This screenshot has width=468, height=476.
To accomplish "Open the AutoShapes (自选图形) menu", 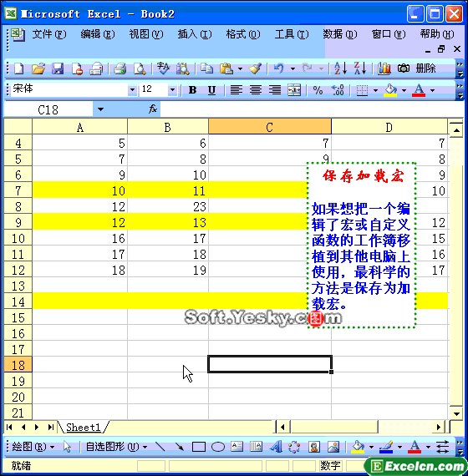I will [116, 447].
